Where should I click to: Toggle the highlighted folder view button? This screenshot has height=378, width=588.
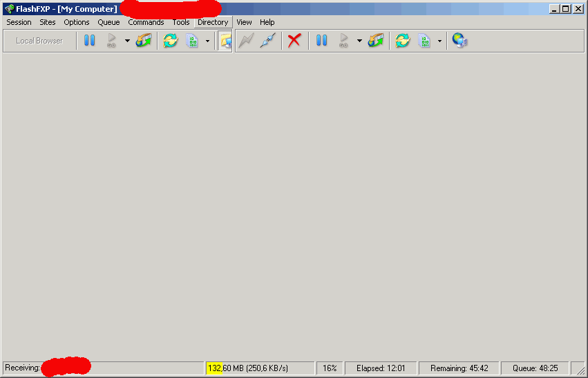(225, 41)
